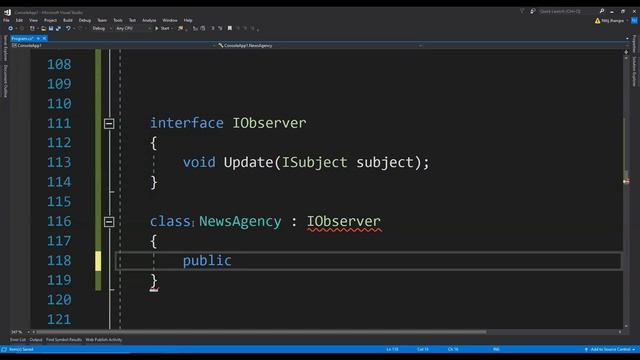This screenshot has height=360, width=640.
Task: Open the Solution Explorer side tab
Action: [x=634, y=71]
